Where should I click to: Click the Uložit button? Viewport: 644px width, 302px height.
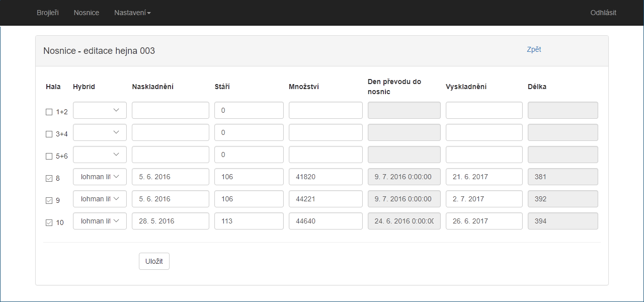154,261
